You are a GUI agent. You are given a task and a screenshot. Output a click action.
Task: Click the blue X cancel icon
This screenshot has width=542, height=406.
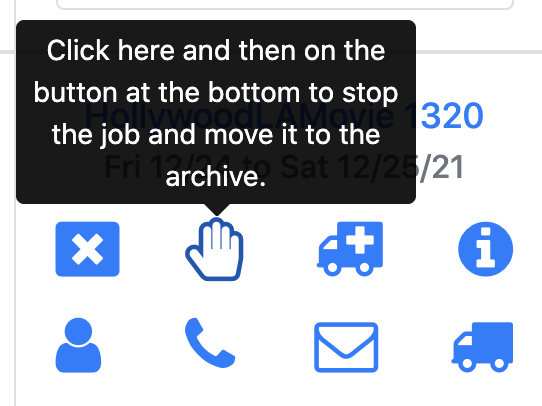pyautogui.click(x=87, y=249)
